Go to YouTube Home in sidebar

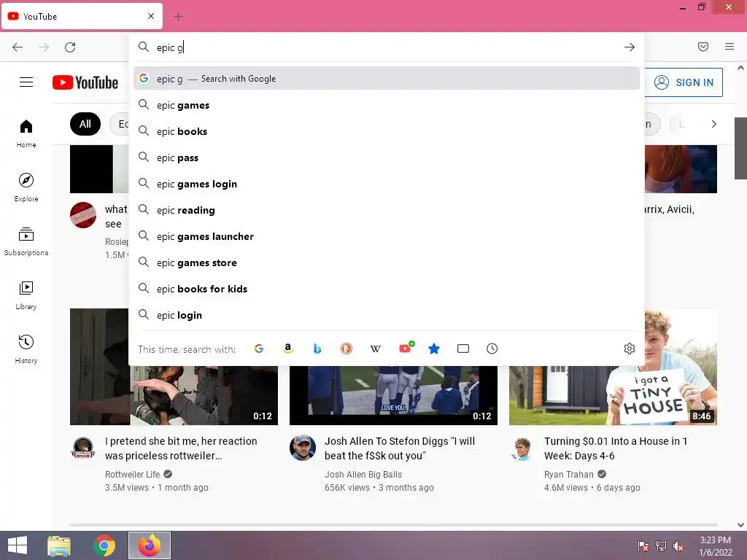coord(26,134)
